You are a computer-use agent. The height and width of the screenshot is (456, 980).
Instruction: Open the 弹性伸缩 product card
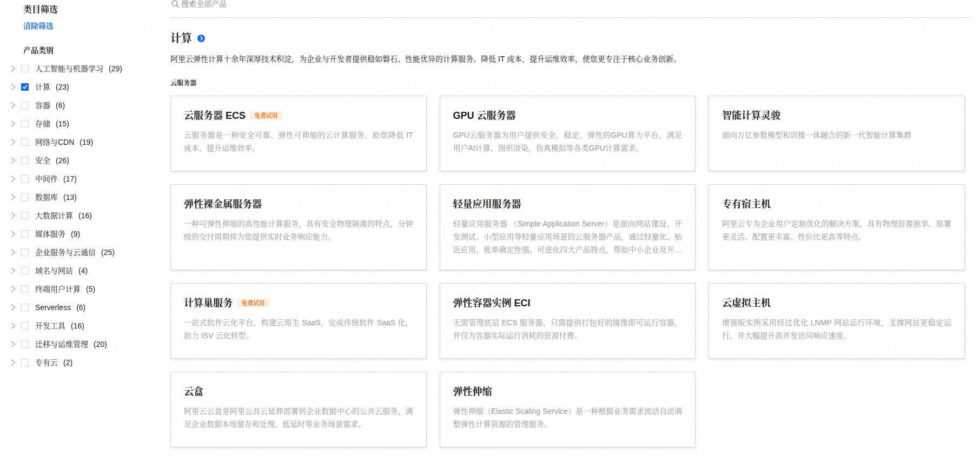tap(567, 410)
